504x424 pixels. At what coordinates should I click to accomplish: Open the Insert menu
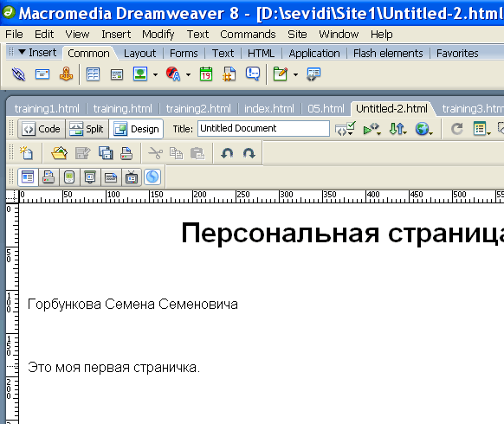point(116,34)
